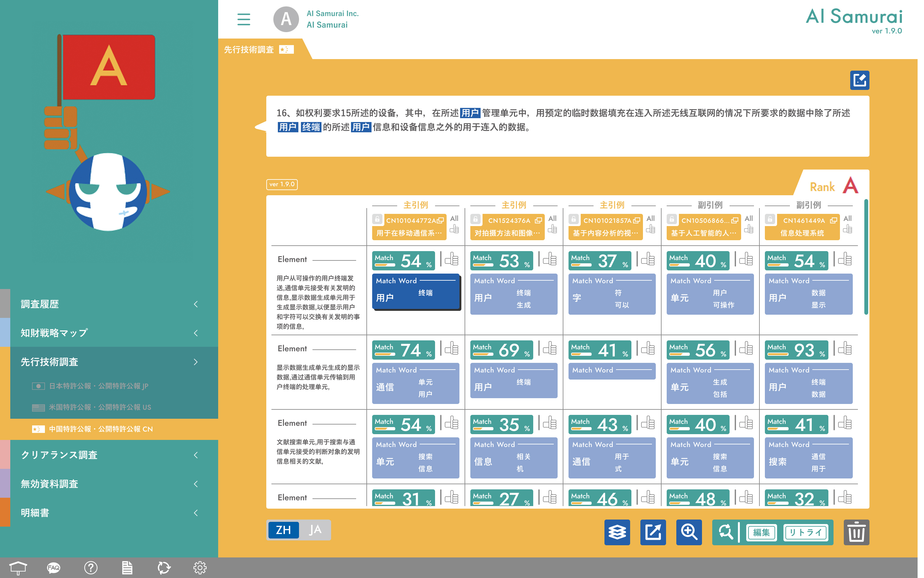Click the blue edit note icon above the claim
924x578 pixels.
coord(860,80)
